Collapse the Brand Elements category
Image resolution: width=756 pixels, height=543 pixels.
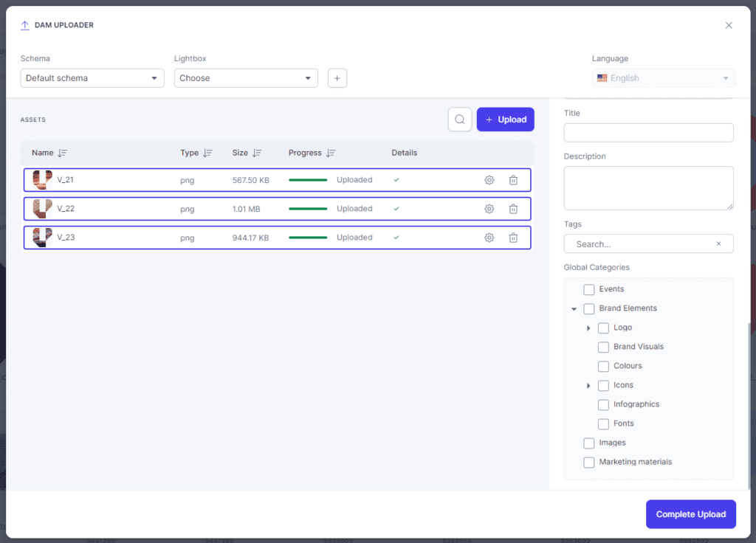click(x=574, y=309)
